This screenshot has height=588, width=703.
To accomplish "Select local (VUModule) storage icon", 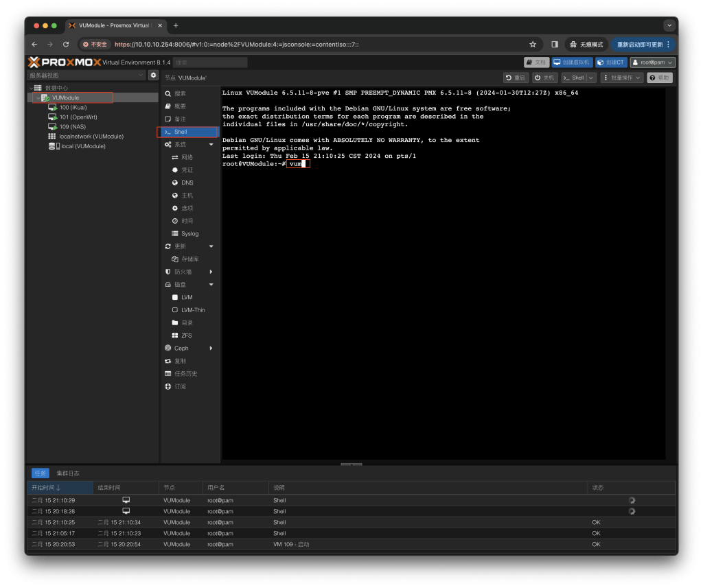I will tap(53, 146).
